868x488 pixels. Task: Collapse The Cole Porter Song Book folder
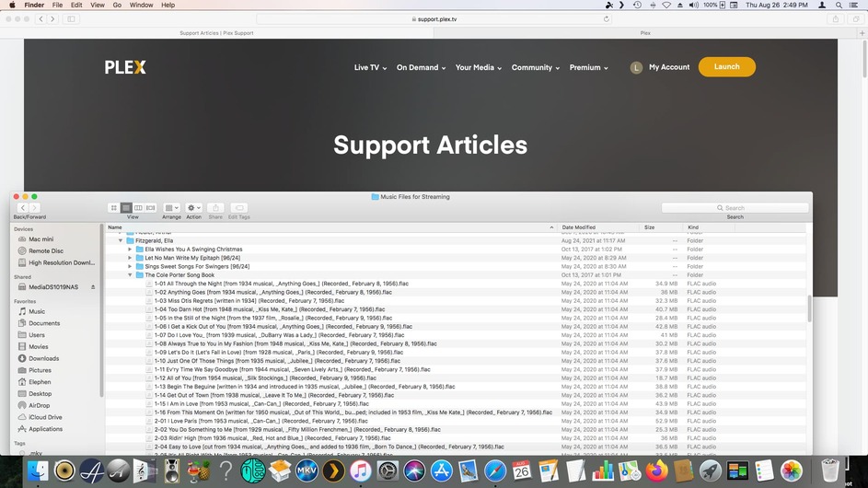point(130,275)
